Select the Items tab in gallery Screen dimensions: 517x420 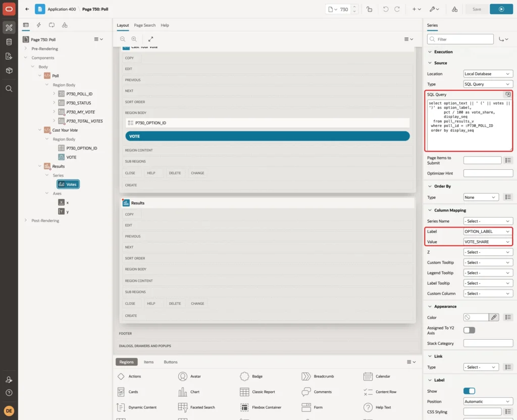click(x=148, y=361)
